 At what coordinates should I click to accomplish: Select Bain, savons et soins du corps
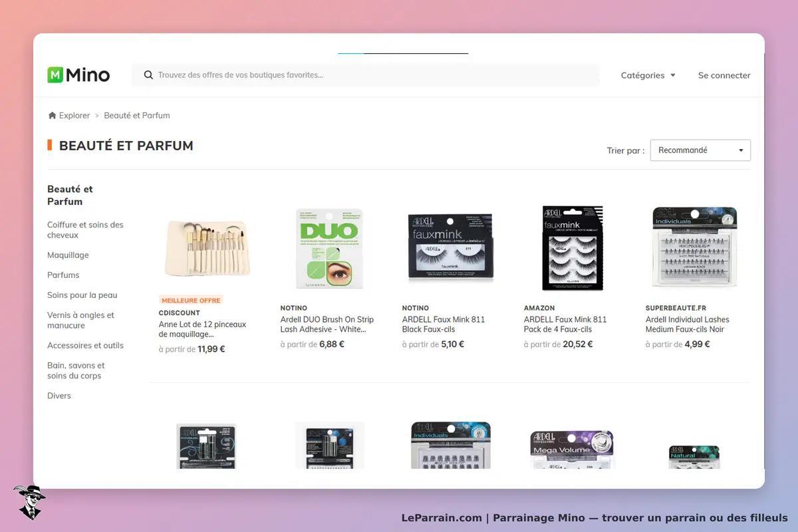pos(76,370)
